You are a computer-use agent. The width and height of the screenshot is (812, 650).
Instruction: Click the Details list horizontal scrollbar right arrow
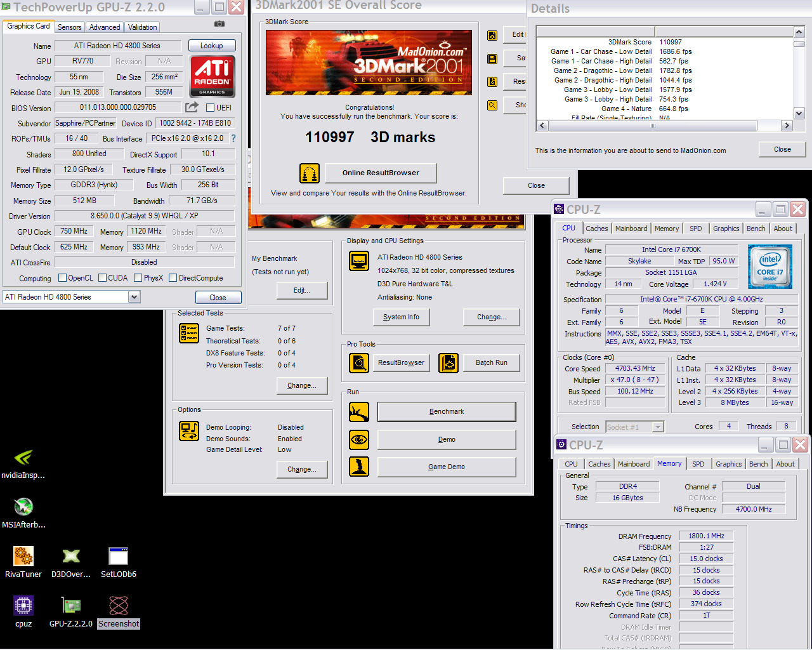(x=787, y=126)
